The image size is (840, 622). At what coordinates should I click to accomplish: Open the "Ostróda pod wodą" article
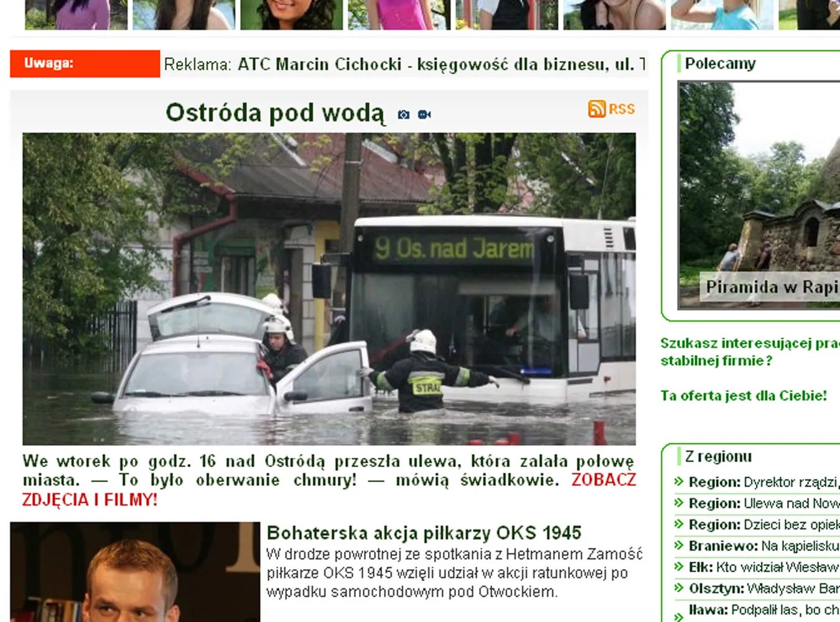[276, 113]
